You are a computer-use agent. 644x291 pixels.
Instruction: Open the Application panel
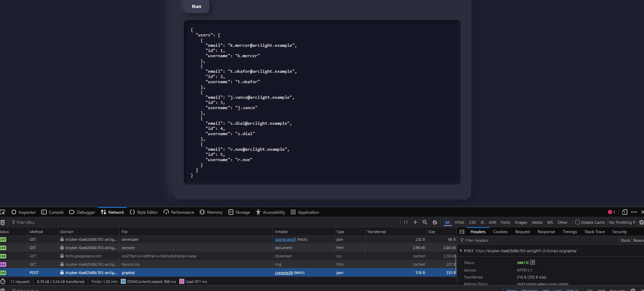coord(305,212)
